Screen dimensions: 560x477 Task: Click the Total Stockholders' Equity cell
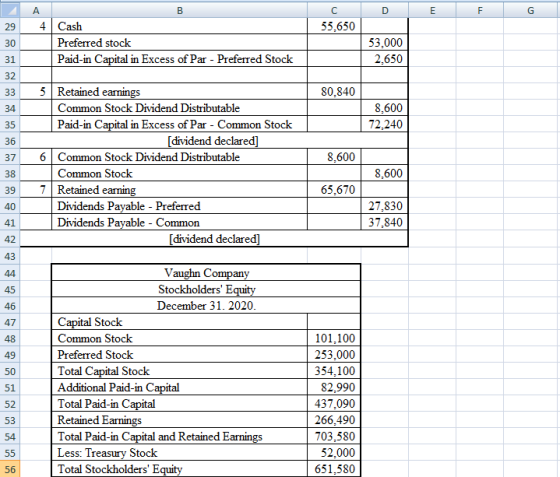(x=180, y=469)
